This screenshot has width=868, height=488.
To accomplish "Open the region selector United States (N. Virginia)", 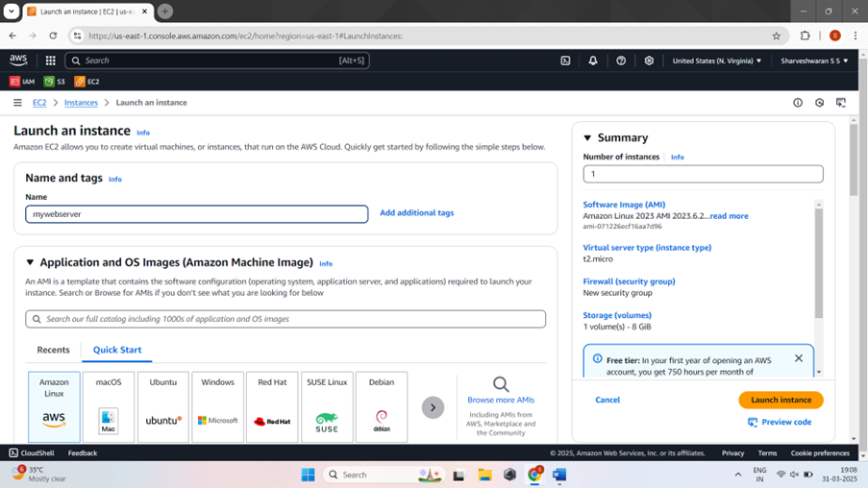I will (x=717, y=61).
